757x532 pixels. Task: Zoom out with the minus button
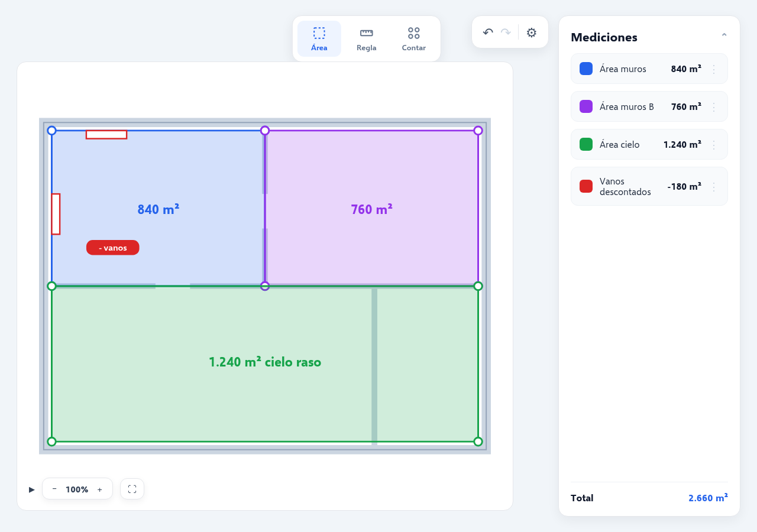tap(54, 489)
